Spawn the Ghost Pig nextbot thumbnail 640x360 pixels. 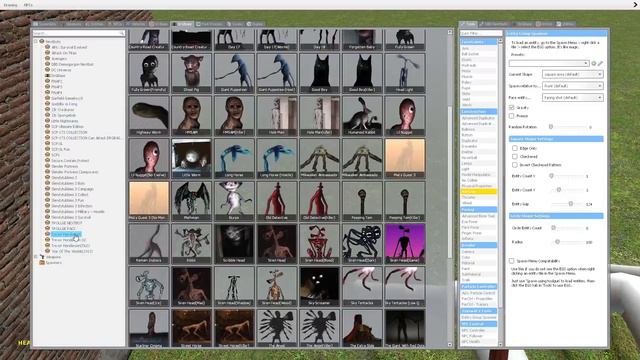[191, 73]
